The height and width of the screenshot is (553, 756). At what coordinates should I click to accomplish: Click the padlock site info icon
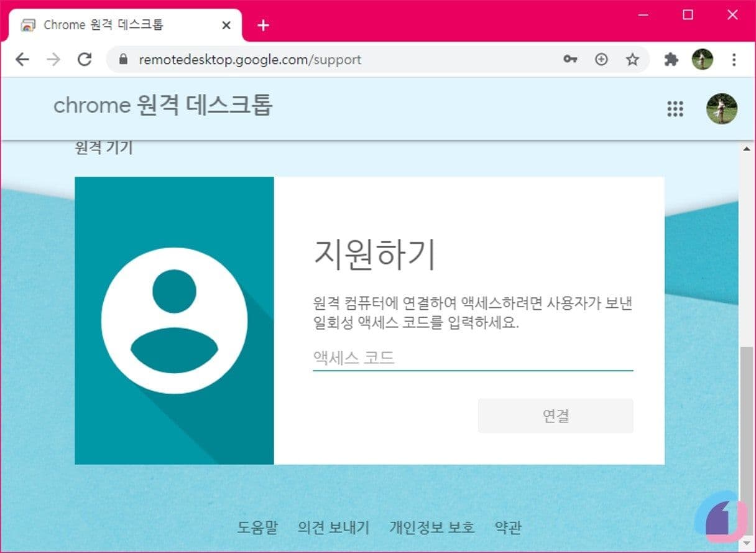[123, 60]
